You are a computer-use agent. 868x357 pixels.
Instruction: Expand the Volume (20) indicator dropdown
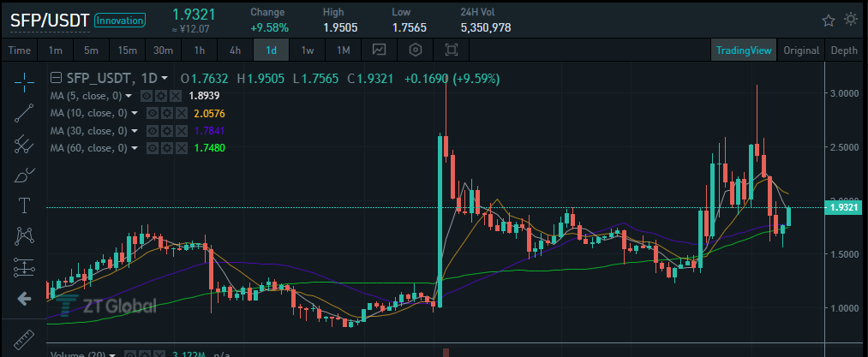click(112, 354)
